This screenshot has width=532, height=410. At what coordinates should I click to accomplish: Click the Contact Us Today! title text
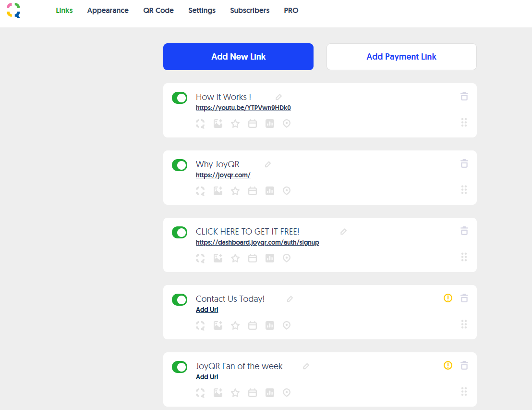pos(230,299)
